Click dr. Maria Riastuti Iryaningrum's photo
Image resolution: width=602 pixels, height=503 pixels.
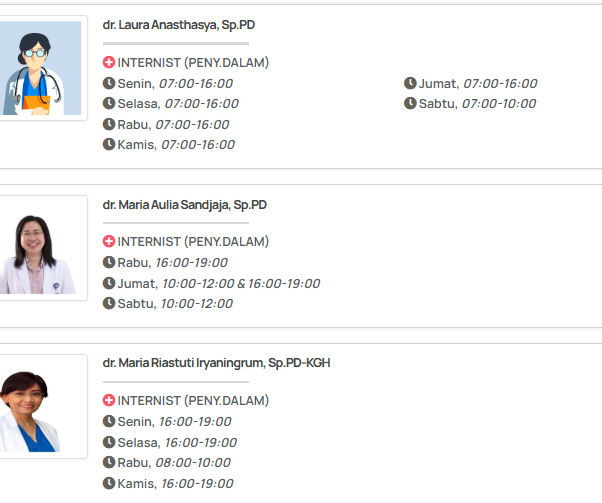coord(41,407)
